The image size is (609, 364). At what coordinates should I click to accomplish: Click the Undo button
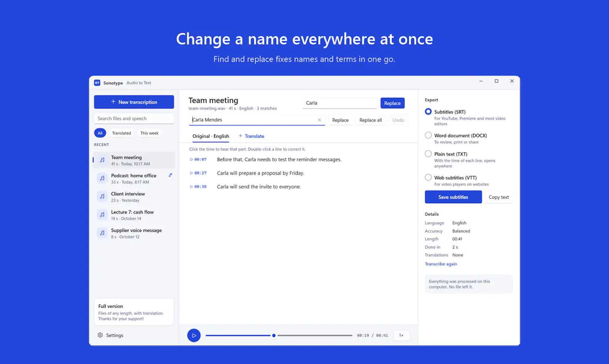point(398,120)
